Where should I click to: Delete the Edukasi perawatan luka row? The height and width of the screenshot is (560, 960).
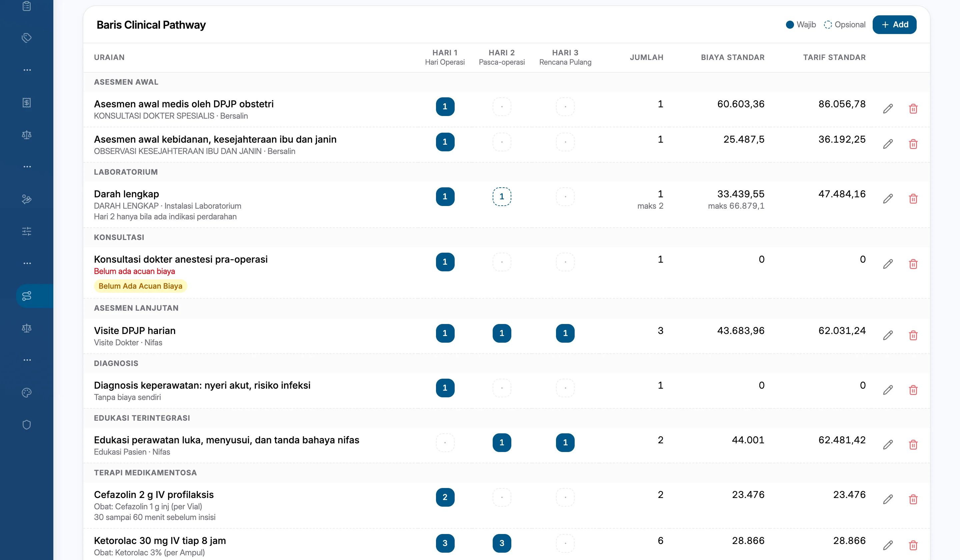[913, 445]
